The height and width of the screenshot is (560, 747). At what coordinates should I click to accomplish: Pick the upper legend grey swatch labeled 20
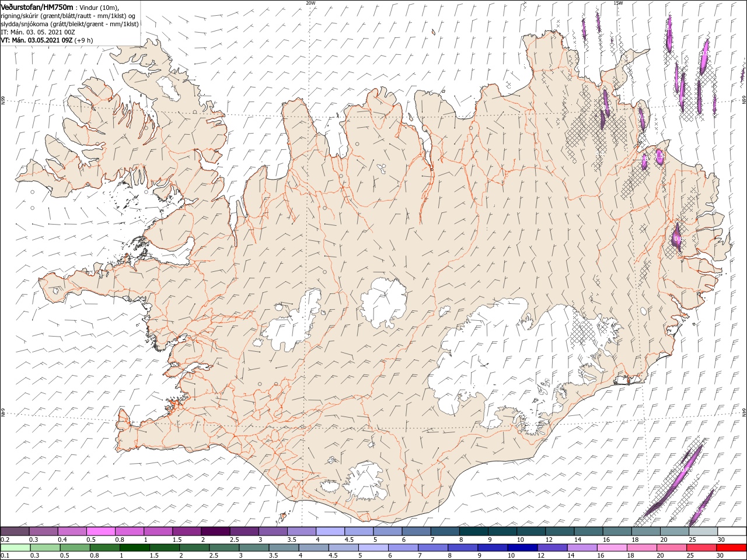click(x=674, y=531)
